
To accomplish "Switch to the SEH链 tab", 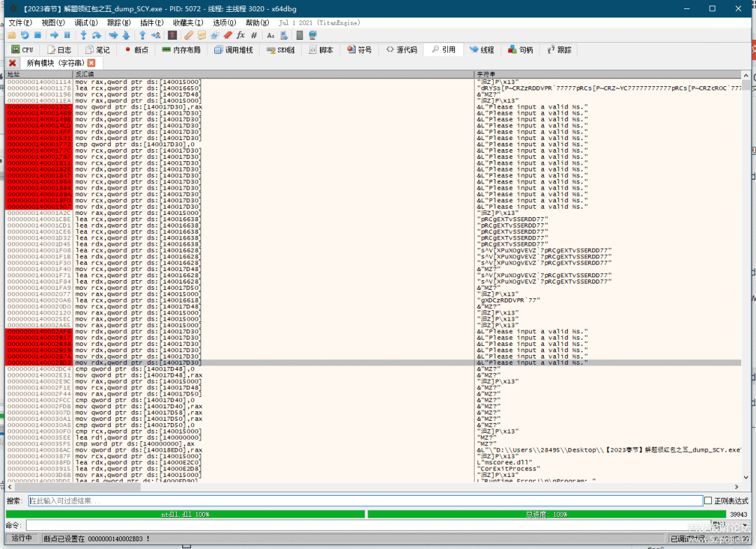I will (x=281, y=50).
